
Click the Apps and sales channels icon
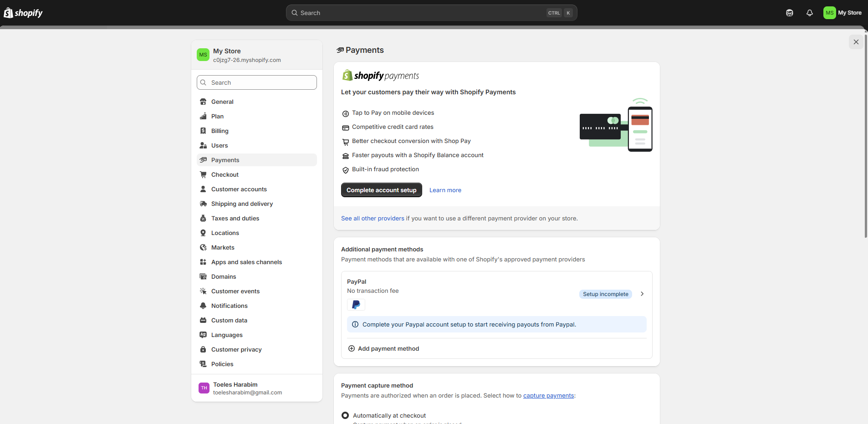[203, 262]
